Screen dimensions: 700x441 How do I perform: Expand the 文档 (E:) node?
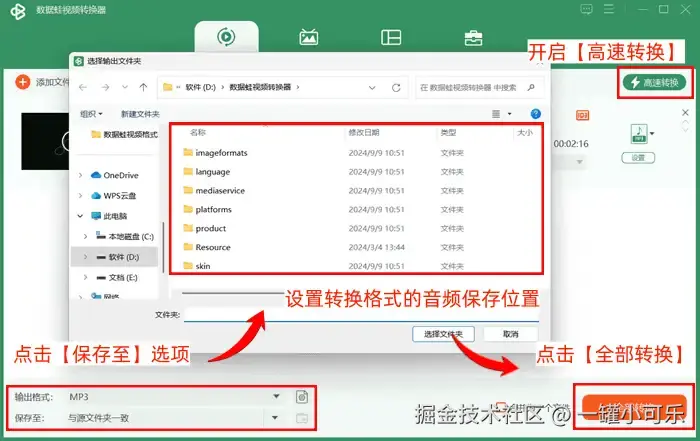[x=85, y=278]
